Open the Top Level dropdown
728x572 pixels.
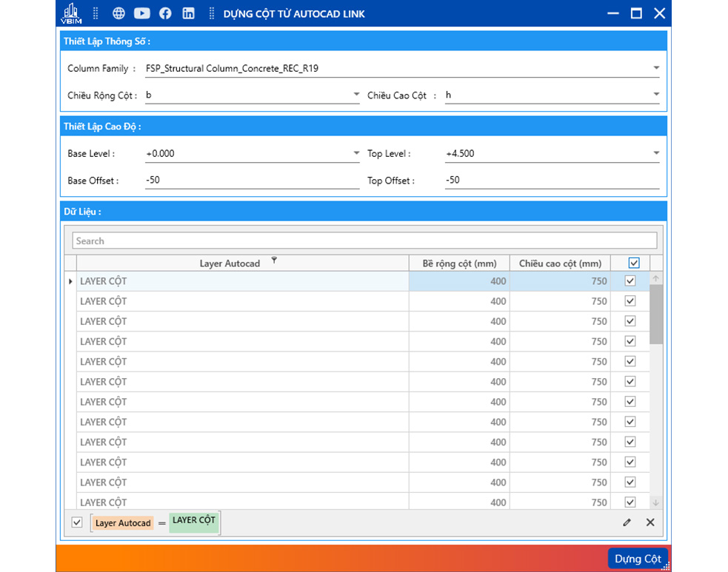656,154
